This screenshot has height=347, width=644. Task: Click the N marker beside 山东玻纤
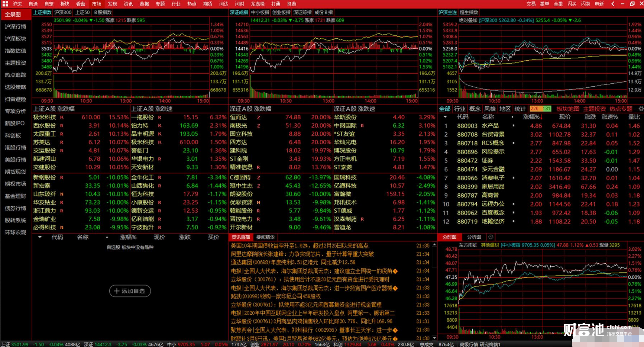click(62, 194)
